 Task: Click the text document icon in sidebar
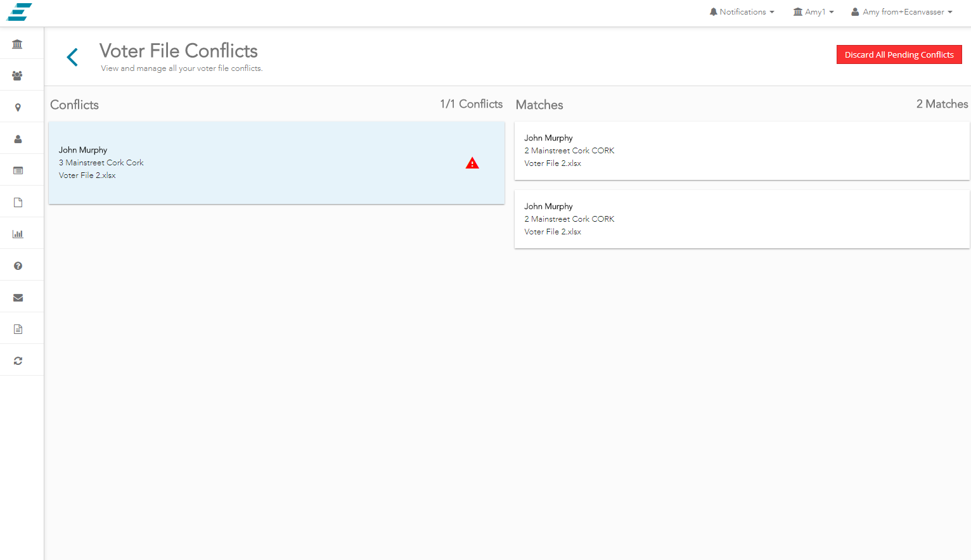pos(18,329)
